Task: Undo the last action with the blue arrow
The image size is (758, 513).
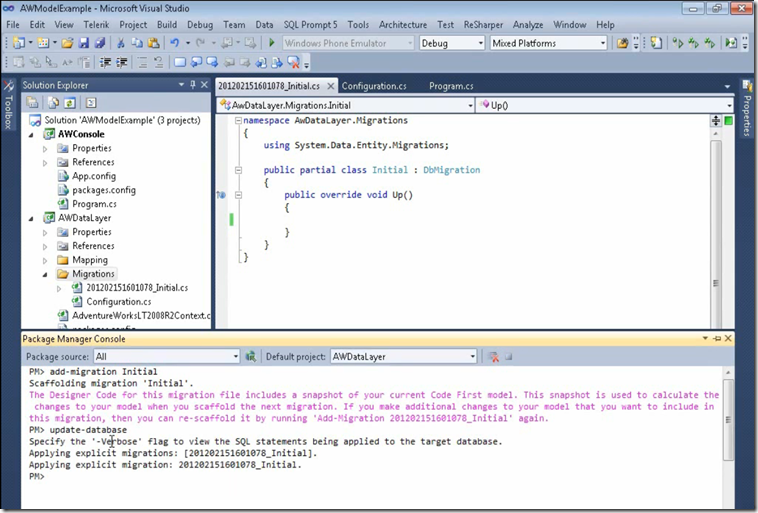Action: [x=175, y=43]
